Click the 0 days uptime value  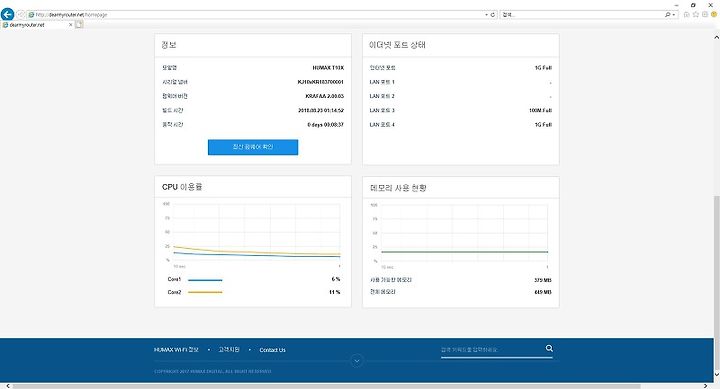click(x=326, y=125)
